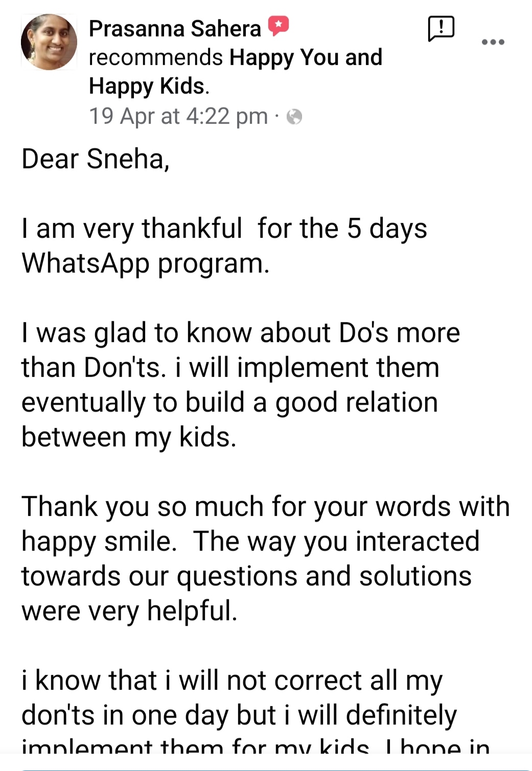This screenshot has width=532, height=771.
Task: Click the "Dear Sneha," greeting line
Action: click(x=96, y=159)
